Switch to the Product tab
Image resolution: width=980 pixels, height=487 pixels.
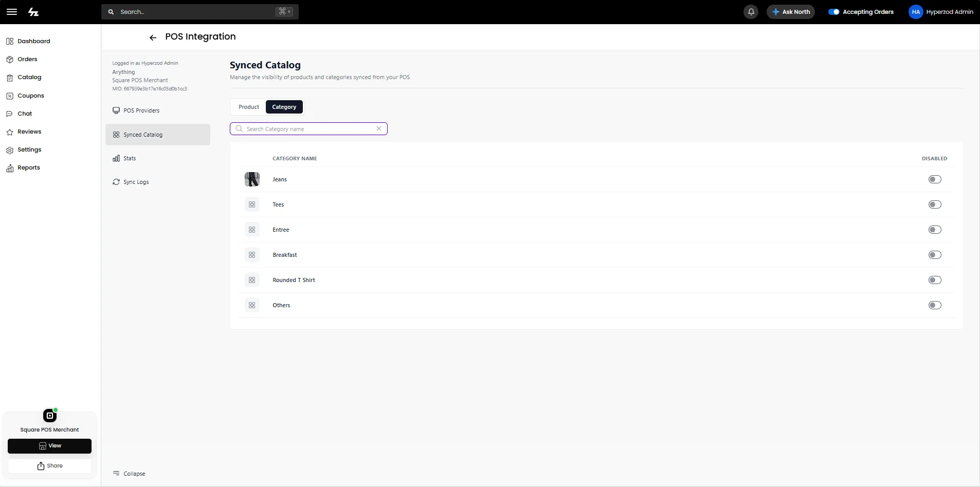click(x=249, y=107)
